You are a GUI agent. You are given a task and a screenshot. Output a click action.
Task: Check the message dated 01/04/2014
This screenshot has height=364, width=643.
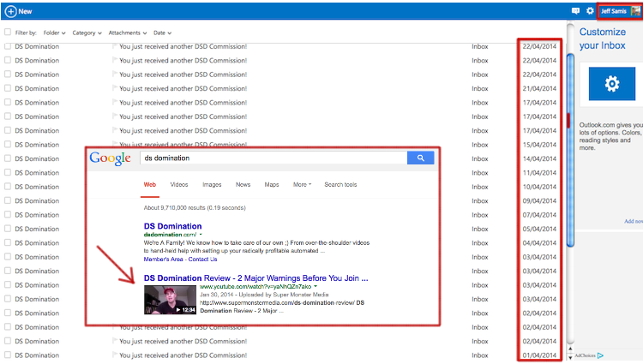[x=8, y=355]
